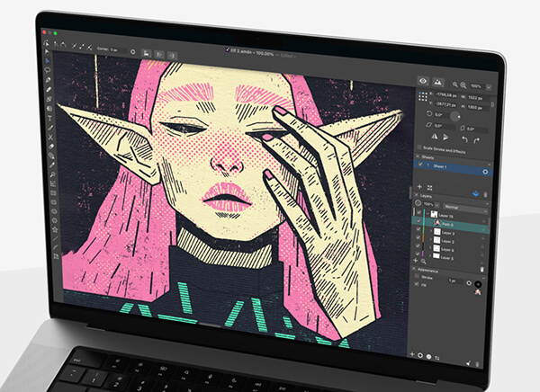Click the circular rotation angle dial
Viewport: 540px width, 392px height.
coord(455,116)
